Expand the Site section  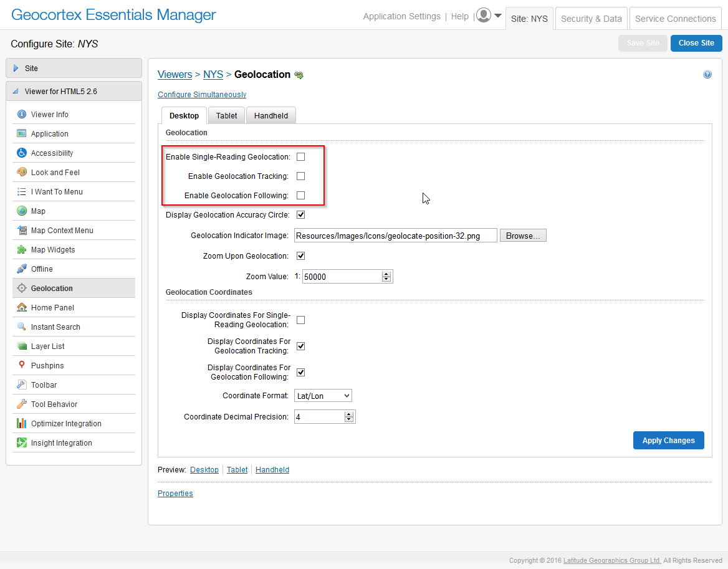(74, 68)
